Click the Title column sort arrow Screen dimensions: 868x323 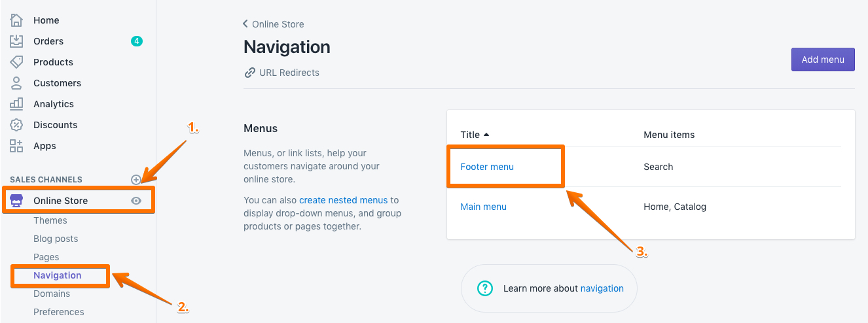486,135
